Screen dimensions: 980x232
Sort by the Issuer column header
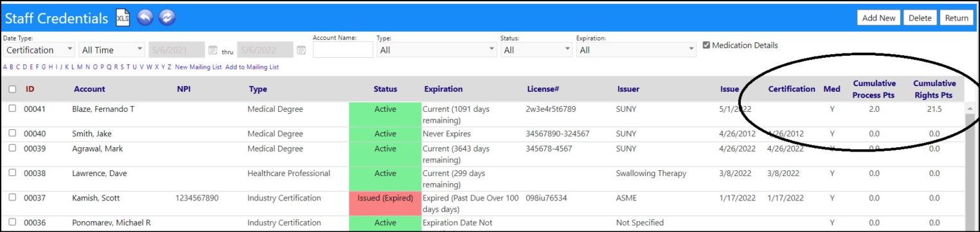pyautogui.click(x=628, y=89)
